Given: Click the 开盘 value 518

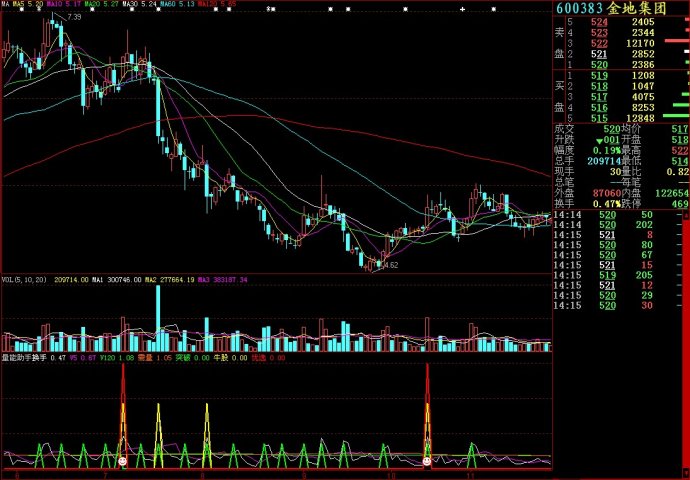Looking at the screenshot, I should [680, 140].
